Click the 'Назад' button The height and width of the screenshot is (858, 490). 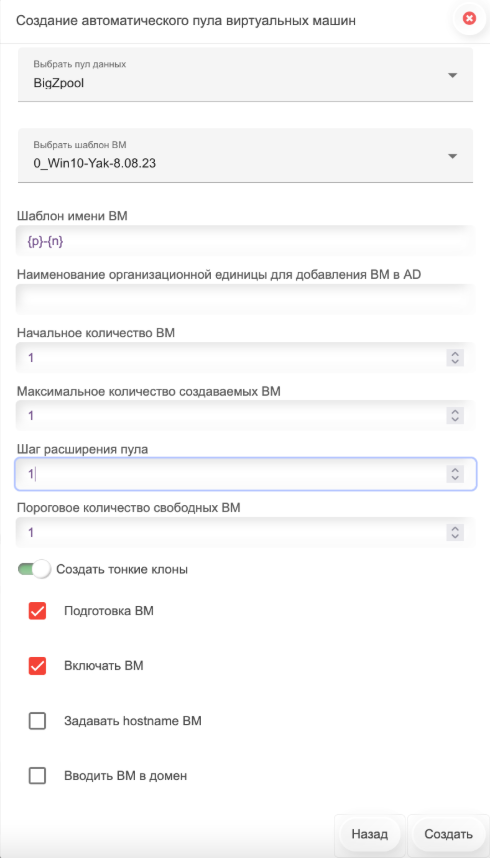370,834
